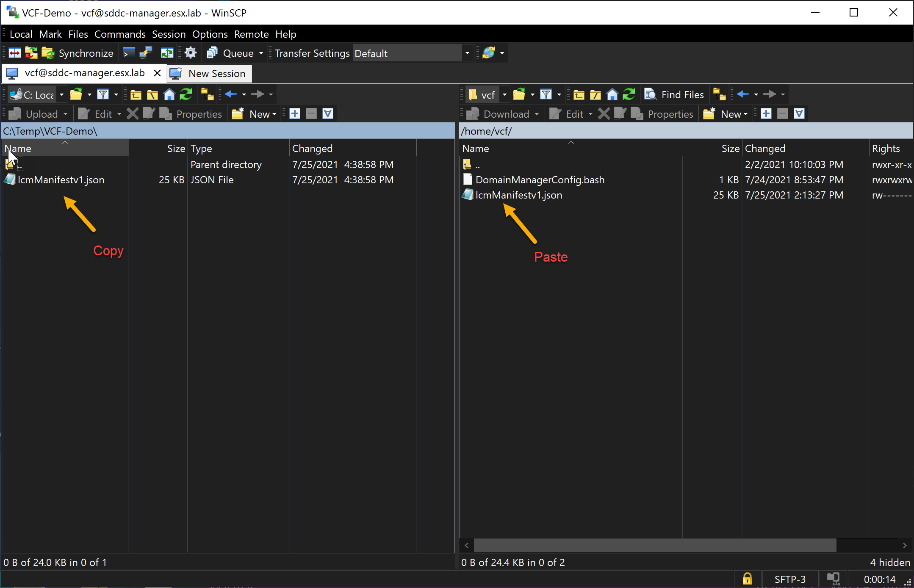Image resolution: width=914 pixels, height=588 pixels.
Task: Click the Synchronize Browsing icon
Action: click(31, 53)
